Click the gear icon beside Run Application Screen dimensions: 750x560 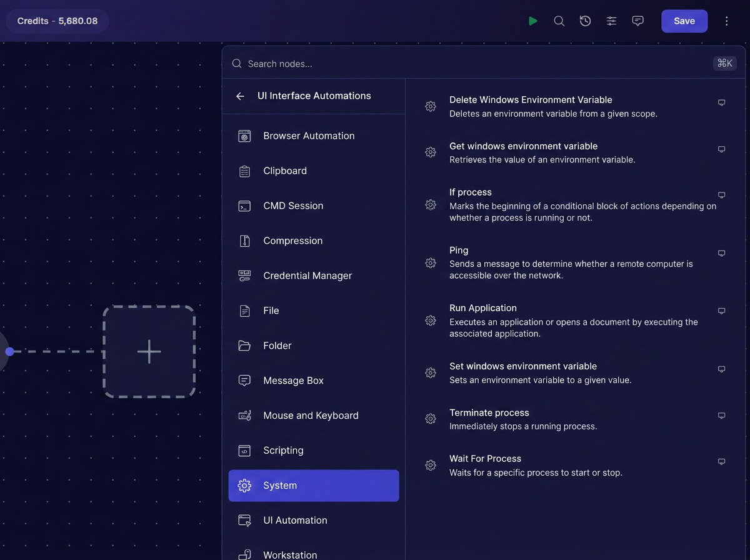pyautogui.click(x=431, y=321)
